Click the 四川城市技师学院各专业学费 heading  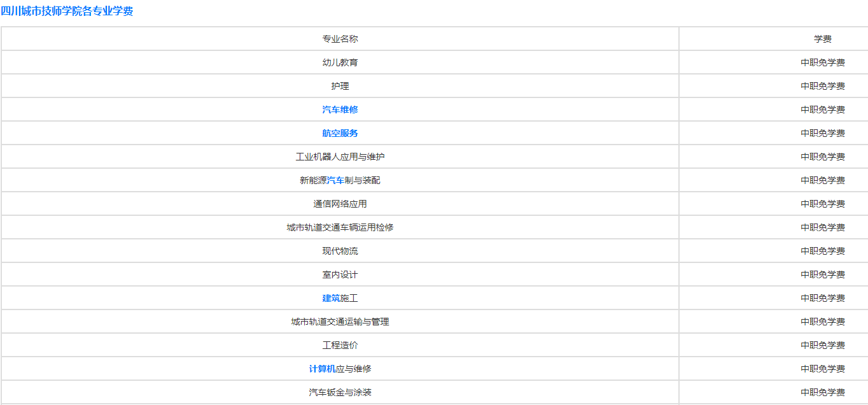tap(67, 11)
